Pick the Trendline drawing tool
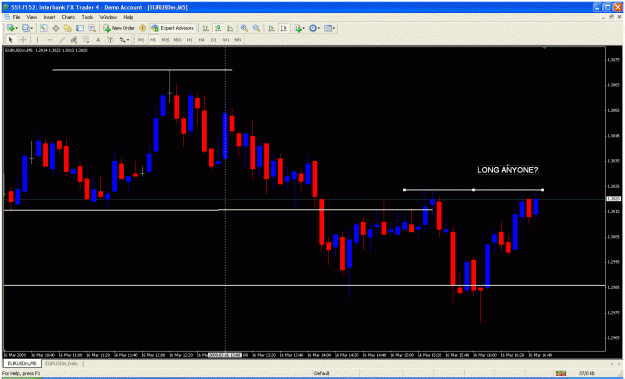The image size is (625, 379). pos(62,40)
